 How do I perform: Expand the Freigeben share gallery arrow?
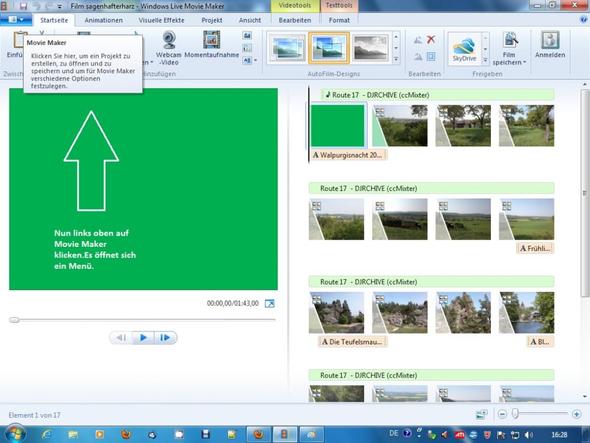[485, 60]
